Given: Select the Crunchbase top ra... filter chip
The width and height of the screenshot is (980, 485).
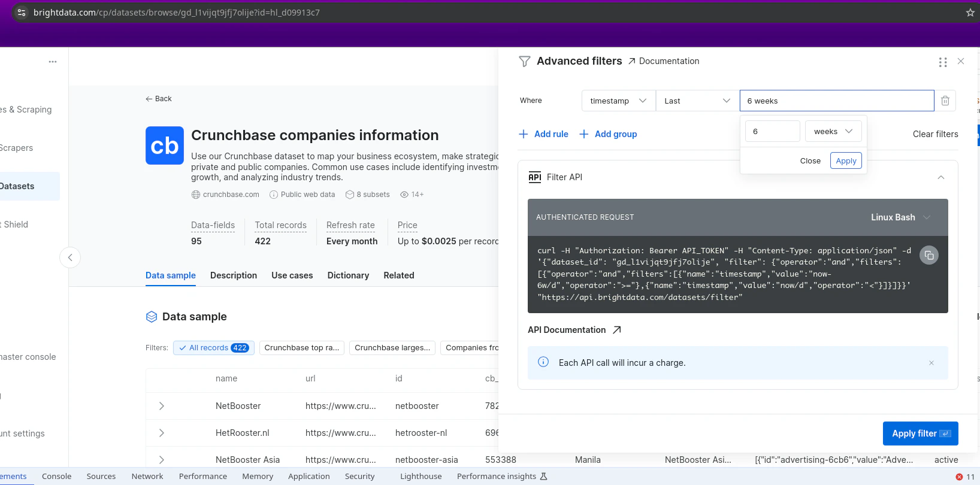Looking at the screenshot, I should (302, 348).
